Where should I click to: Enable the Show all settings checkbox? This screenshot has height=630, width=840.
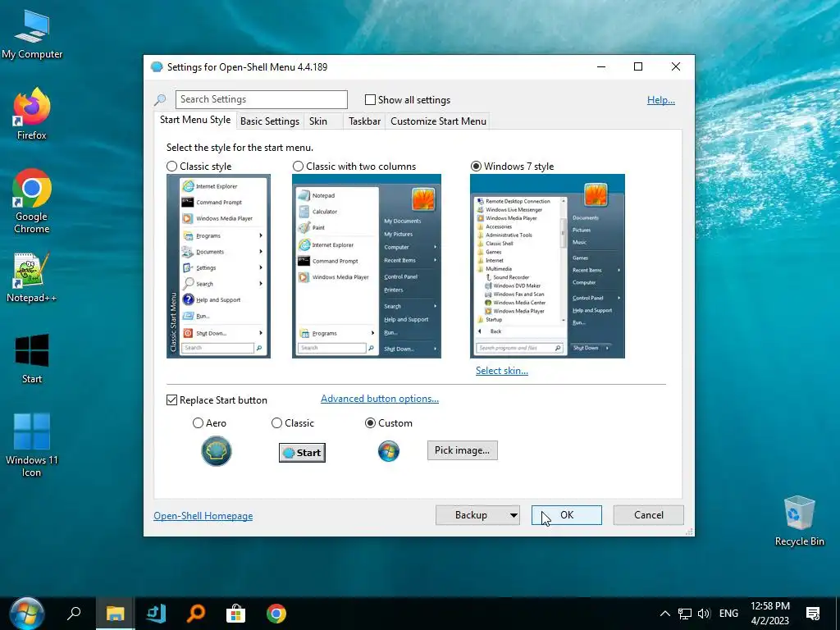(370, 99)
